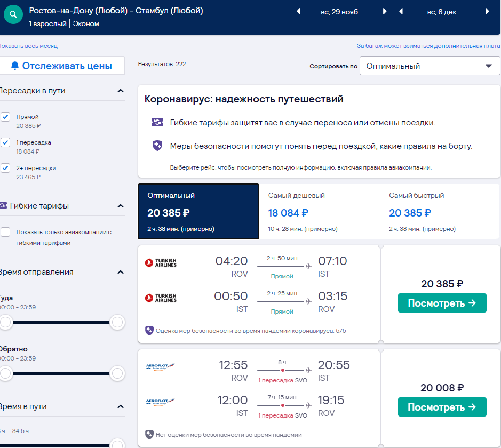Collapse the Время отправления section

pos(121,272)
